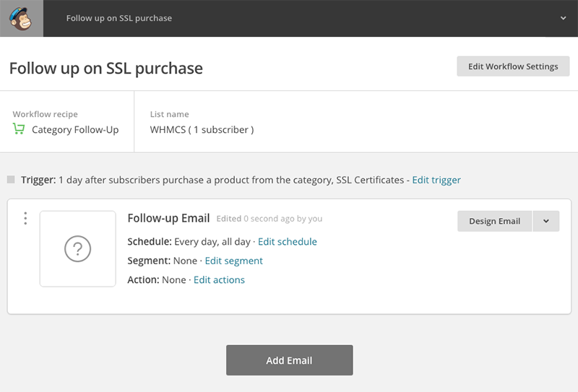The width and height of the screenshot is (578, 392).
Task: Open the top-right account chevron menu
Action: click(x=564, y=18)
